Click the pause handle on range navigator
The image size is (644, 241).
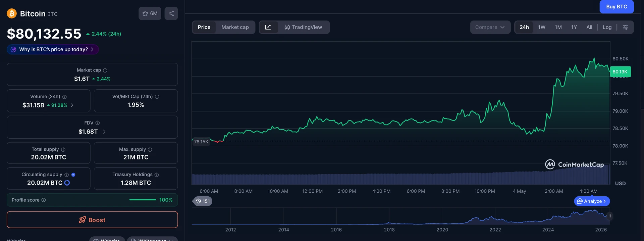(609, 216)
